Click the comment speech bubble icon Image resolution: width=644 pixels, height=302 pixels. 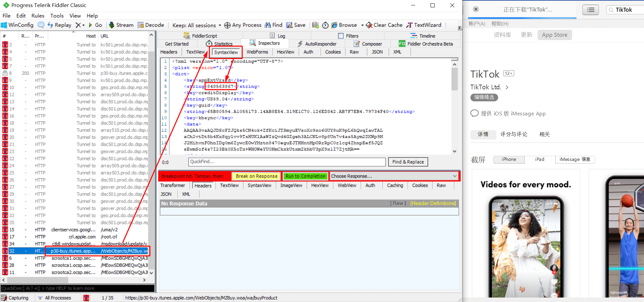(x=41, y=25)
